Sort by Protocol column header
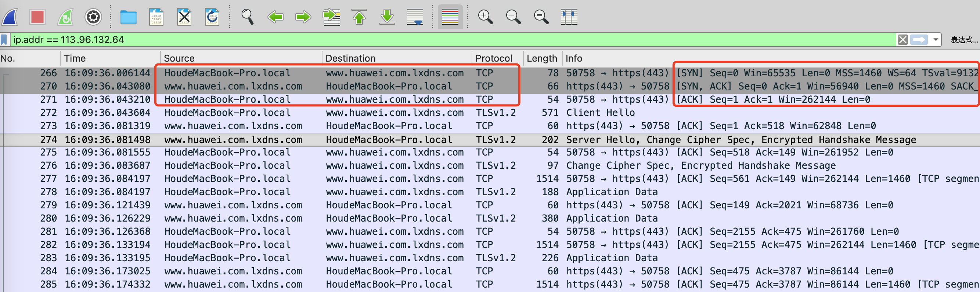Image resolution: width=980 pixels, height=292 pixels. pyautogui.click(x=498, y=58)
